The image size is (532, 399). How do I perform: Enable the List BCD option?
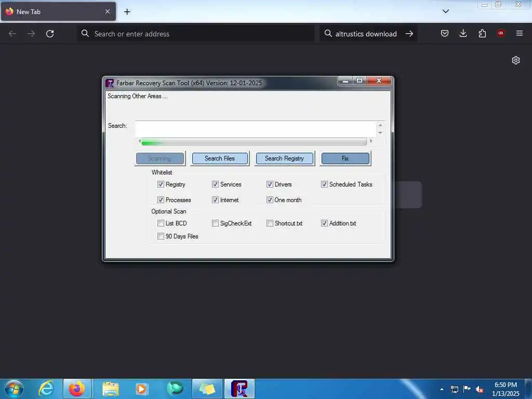point(161,223)
